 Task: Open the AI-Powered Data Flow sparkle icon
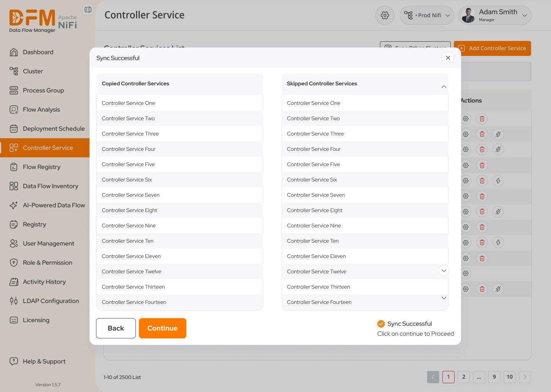pos(14,205)
